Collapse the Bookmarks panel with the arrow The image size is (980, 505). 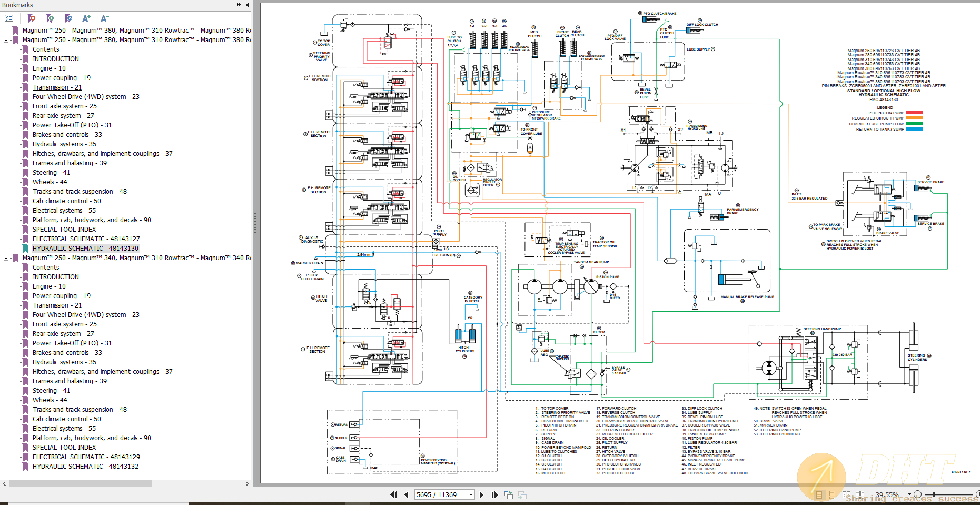coord(247,5)
